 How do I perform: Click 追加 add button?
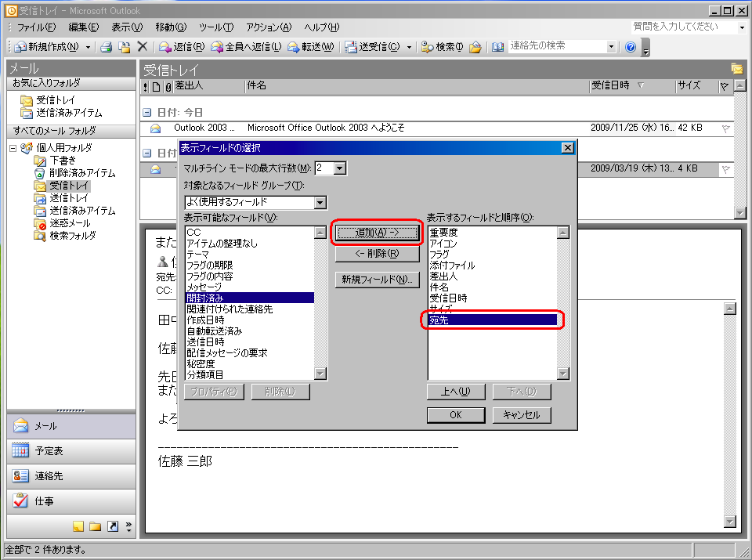click(377, 233)
